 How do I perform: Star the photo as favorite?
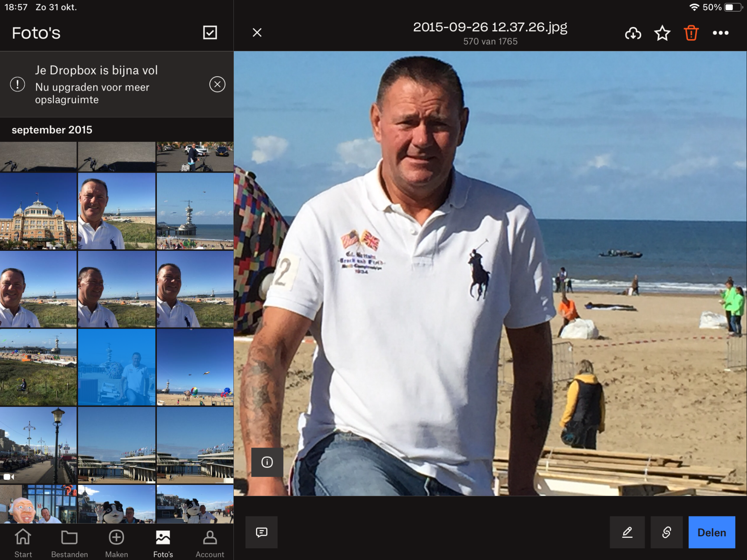662,33
